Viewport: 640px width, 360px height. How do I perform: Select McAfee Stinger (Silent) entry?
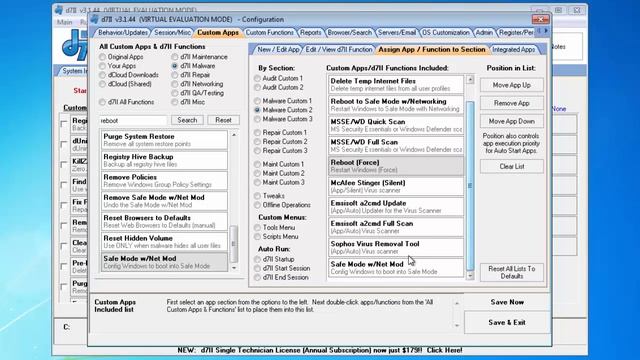click(396, 186)
